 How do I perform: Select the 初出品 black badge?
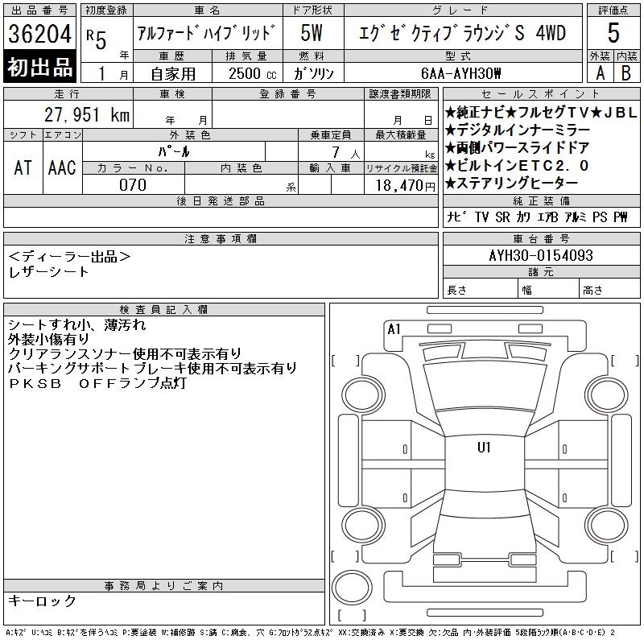39,67
